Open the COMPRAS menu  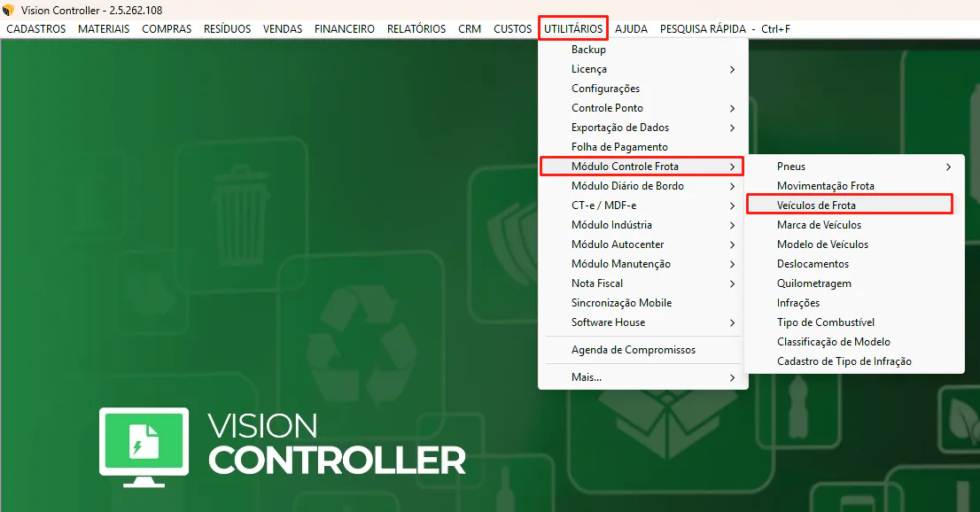pyautogui.click(x=167, y=28)
